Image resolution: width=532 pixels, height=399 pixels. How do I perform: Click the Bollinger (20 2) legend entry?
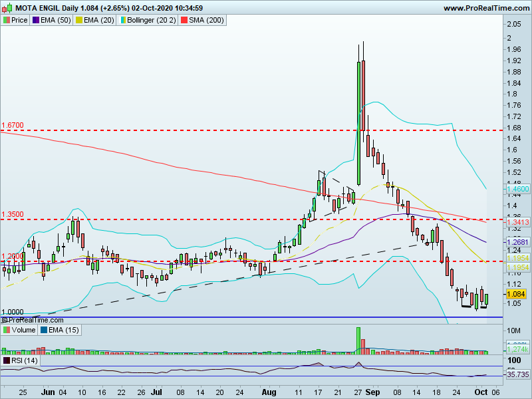[147, 21]
